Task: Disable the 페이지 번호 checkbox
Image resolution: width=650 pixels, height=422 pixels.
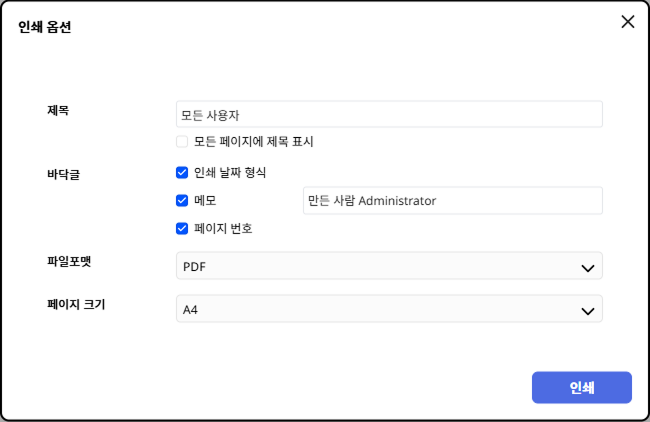Action: click(182, 228)
